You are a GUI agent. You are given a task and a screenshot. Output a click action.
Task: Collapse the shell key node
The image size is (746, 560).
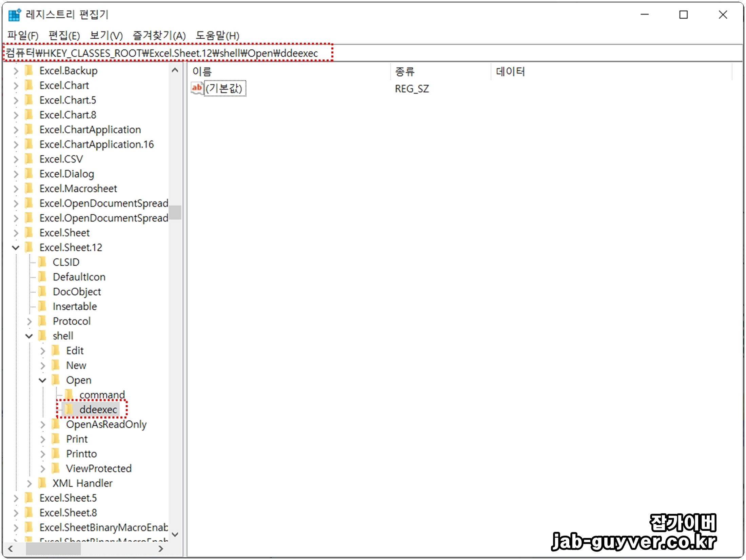tap(29, 336)
